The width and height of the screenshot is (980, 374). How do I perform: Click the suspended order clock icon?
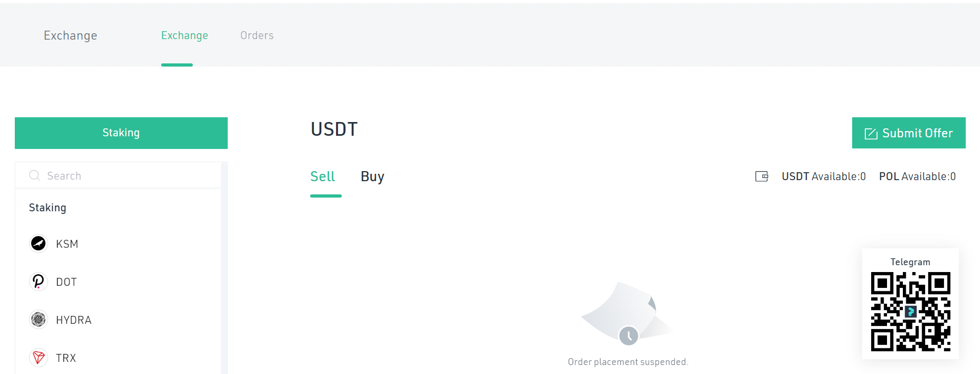[628, 335]
